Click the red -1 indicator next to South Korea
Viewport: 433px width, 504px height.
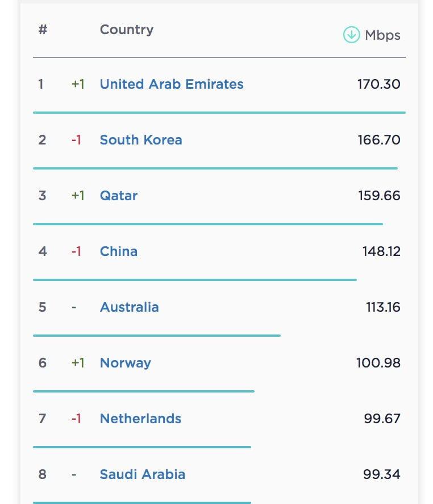74,140
